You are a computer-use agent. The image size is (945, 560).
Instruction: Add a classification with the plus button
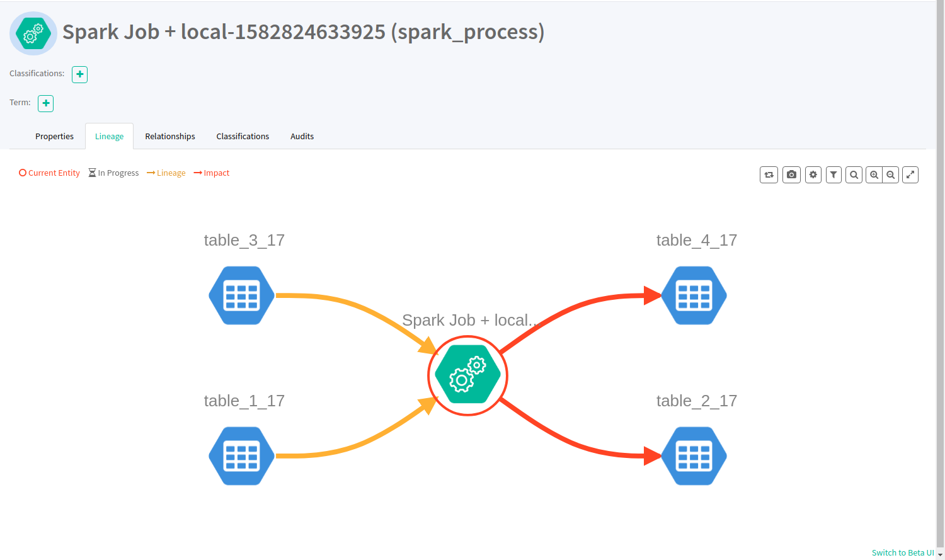79,74
